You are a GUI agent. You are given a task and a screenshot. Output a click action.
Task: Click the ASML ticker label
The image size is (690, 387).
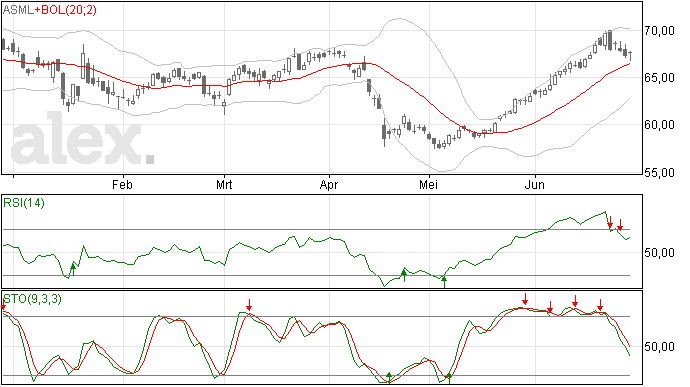click(x=18, y=10)
